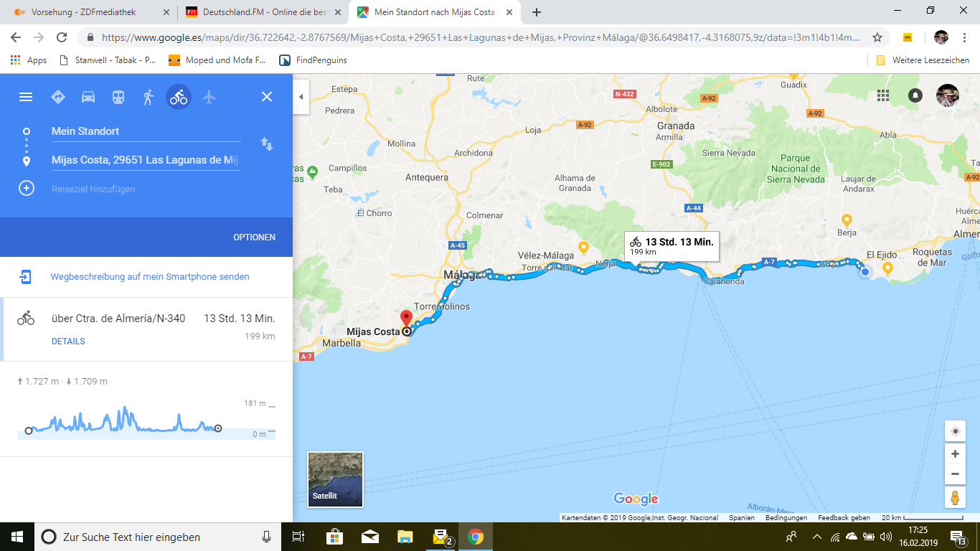The height and width of the screenshot is (551, 980).
Task: Open Chrome menu three dots
Action: 966,37
